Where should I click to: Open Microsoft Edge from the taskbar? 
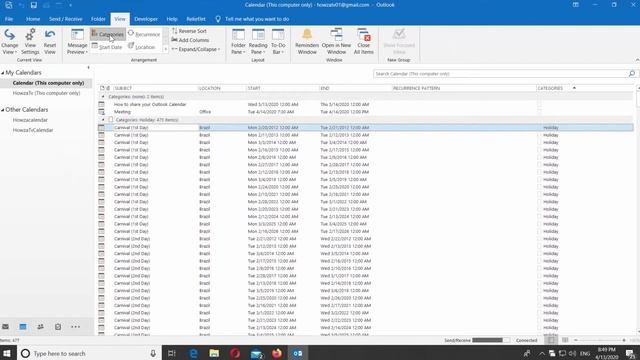pos(193,353)
